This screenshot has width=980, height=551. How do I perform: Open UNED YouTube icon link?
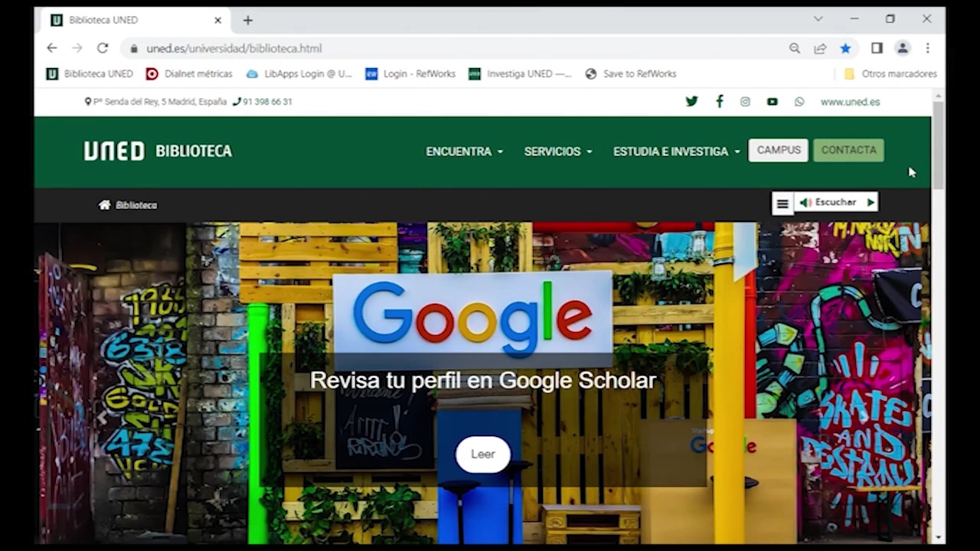[772, 101]
